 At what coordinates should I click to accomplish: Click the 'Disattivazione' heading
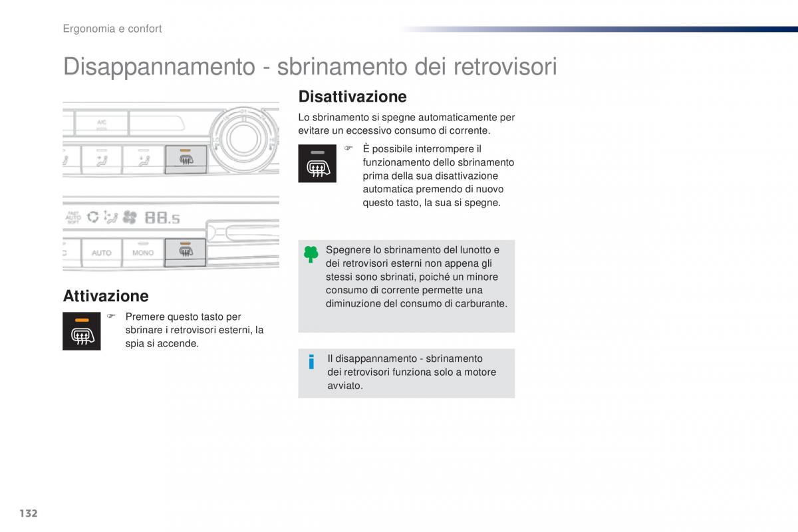pyautogui.click(x=352, y=96)
